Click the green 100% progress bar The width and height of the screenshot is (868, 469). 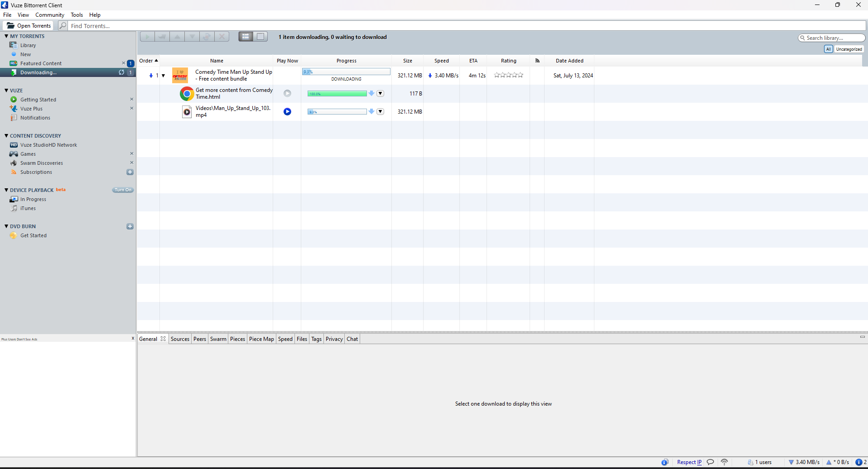[x=337, y=94]
